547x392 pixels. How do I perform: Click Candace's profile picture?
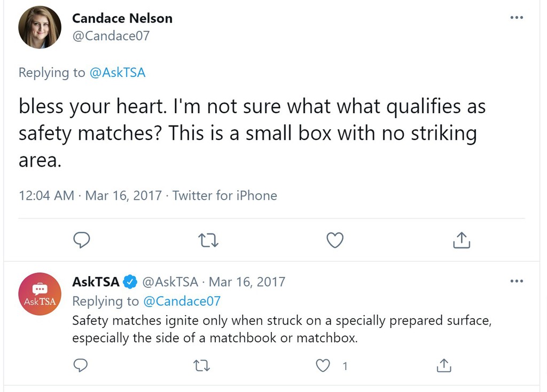click(40, 27)
